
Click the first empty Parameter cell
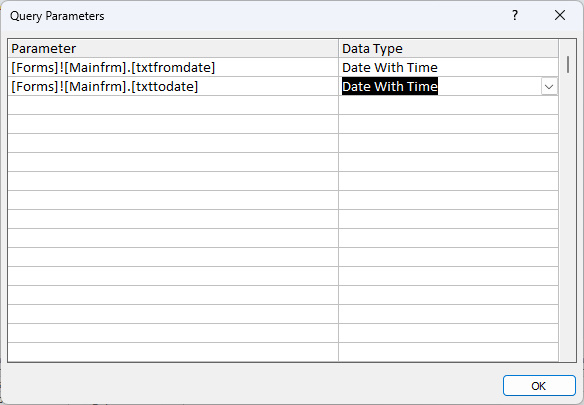(x=173, y=105)
